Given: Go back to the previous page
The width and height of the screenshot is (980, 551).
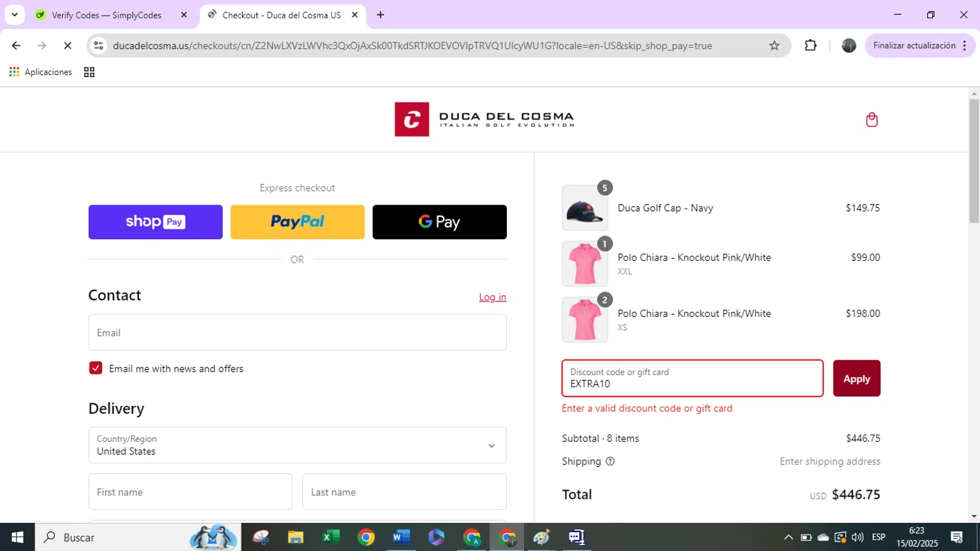Looking at the screenshot, I should pos(16,46).
